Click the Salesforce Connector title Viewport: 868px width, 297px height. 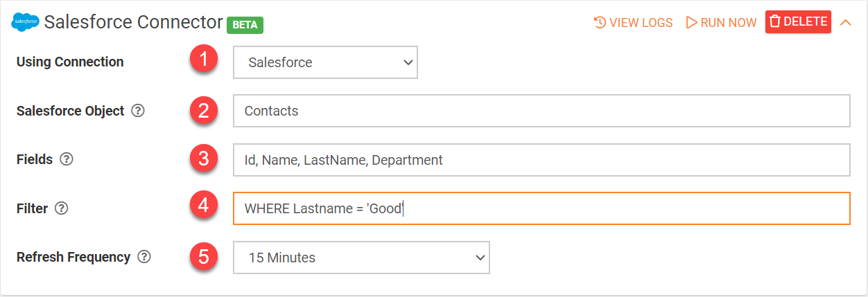click(x=134, y=21)
